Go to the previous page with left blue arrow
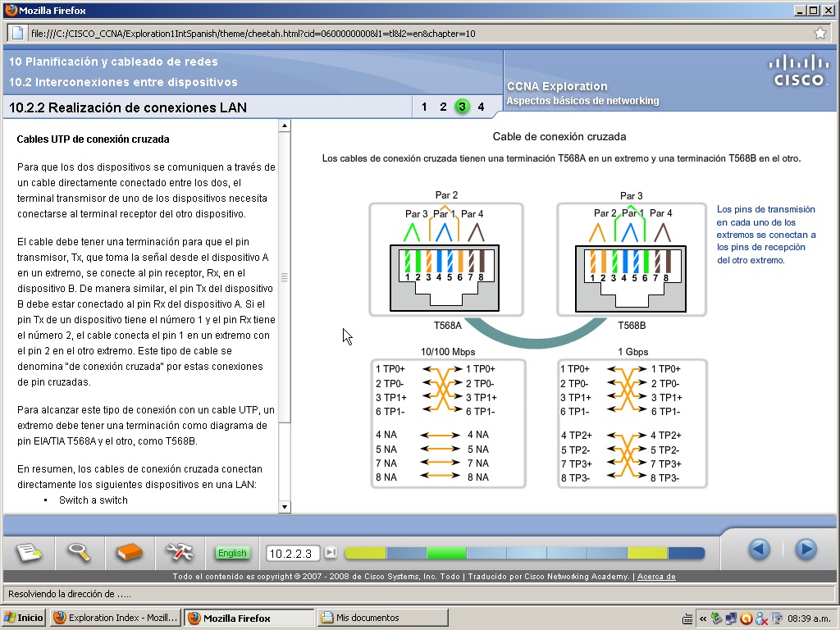The width and height of the screenshot is (840, 630). click(759, 549)
